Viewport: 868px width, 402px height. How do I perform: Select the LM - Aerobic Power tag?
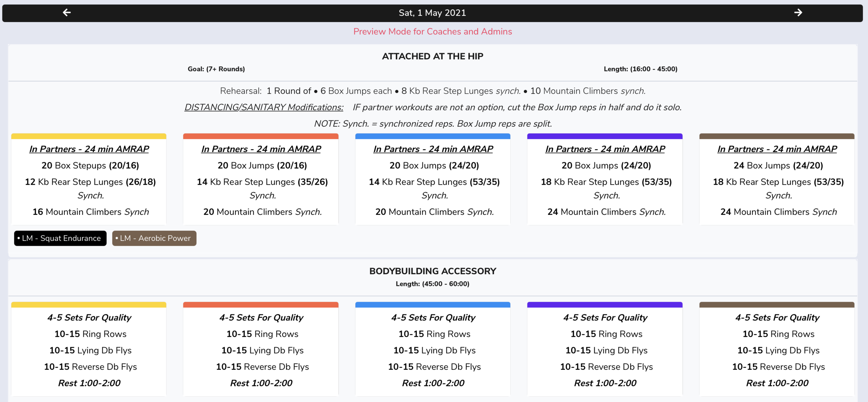tap(154, 238)
